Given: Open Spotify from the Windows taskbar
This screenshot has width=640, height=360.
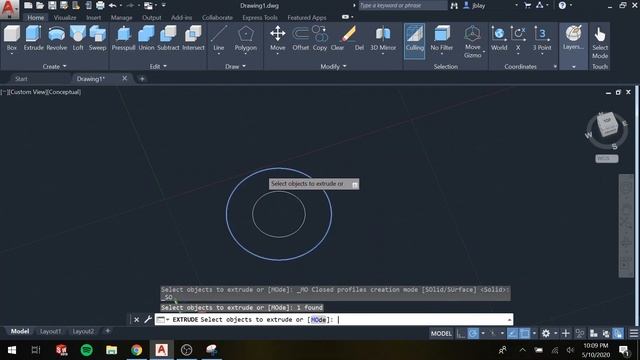Looking at the screenshot, I should coord(87,350).
